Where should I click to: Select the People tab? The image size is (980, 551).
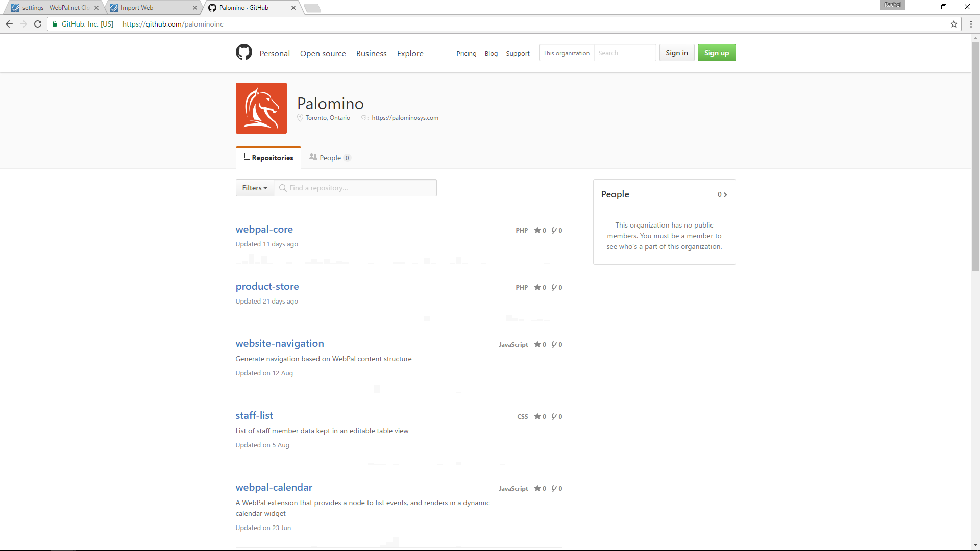pos(330,158)
